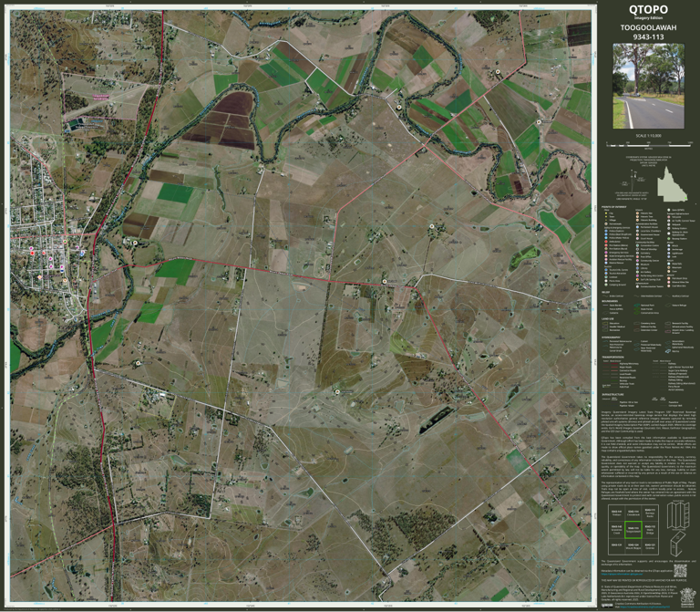
Task: Click the magnetic declination north diagram
Action: [634, 182]
